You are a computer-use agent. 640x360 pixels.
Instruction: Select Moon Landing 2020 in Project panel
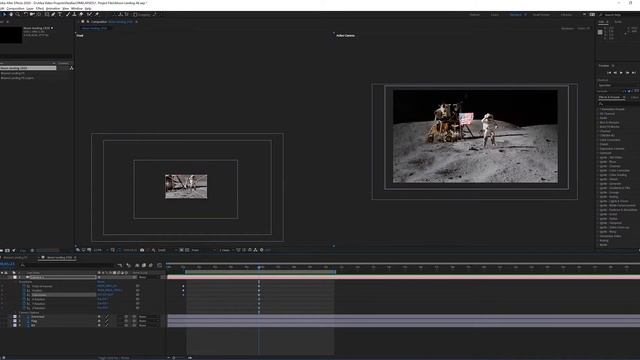click(28, 68)
